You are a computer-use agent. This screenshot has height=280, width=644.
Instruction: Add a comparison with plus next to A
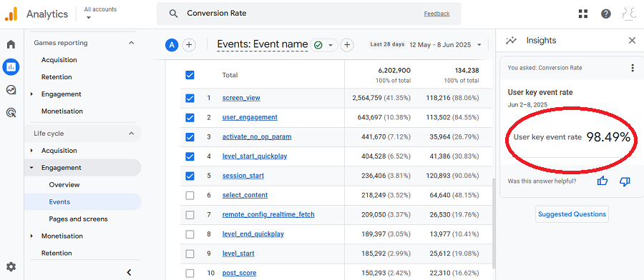click(189, 45)
